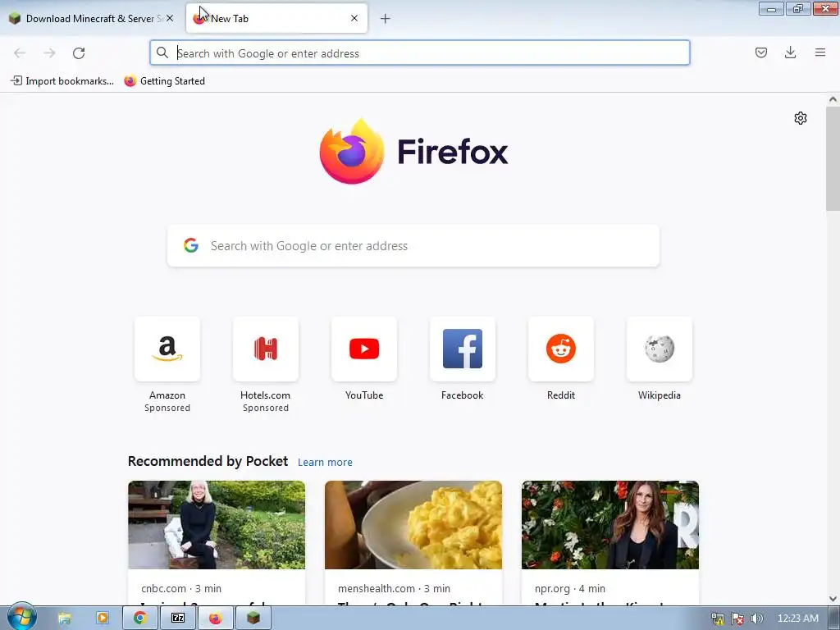Image resolution: width=840 pixels, height=630 pixels.
Task: Open the menshealth.com scrambled eggs story
Action: (413, 525)
